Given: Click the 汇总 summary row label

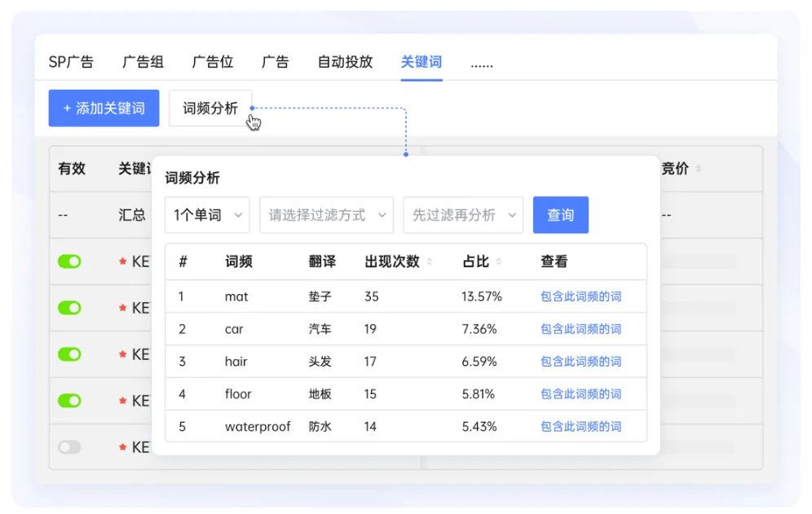Looking at the screenshot, I should [x=131, y=215].
